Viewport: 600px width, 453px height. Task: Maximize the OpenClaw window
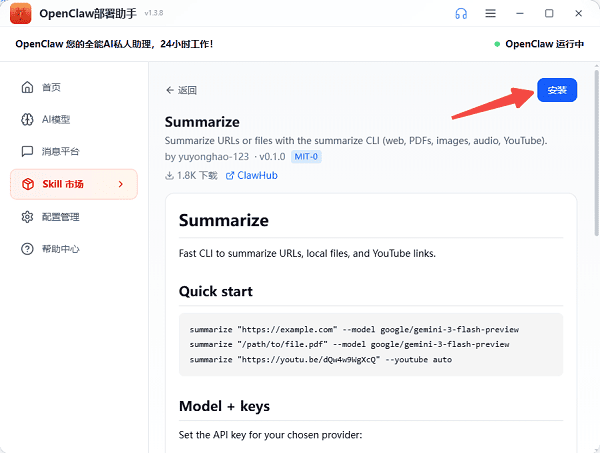coord(549,13)
